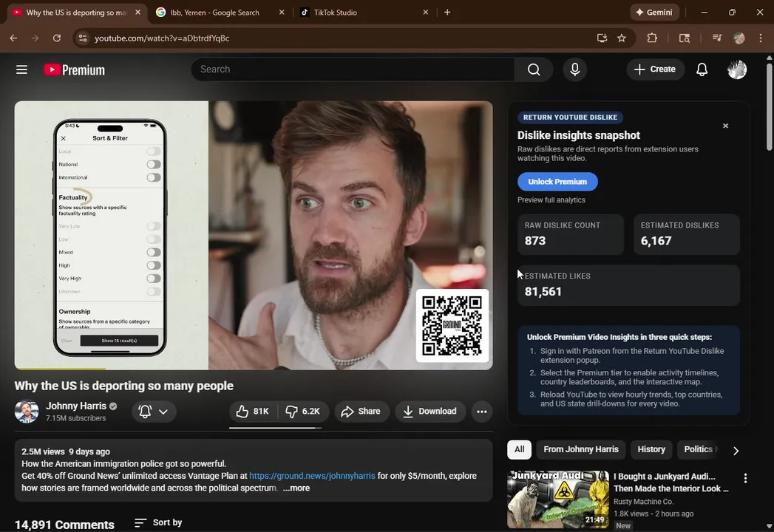Select the Politics filter chip

[x=699, y=449]
